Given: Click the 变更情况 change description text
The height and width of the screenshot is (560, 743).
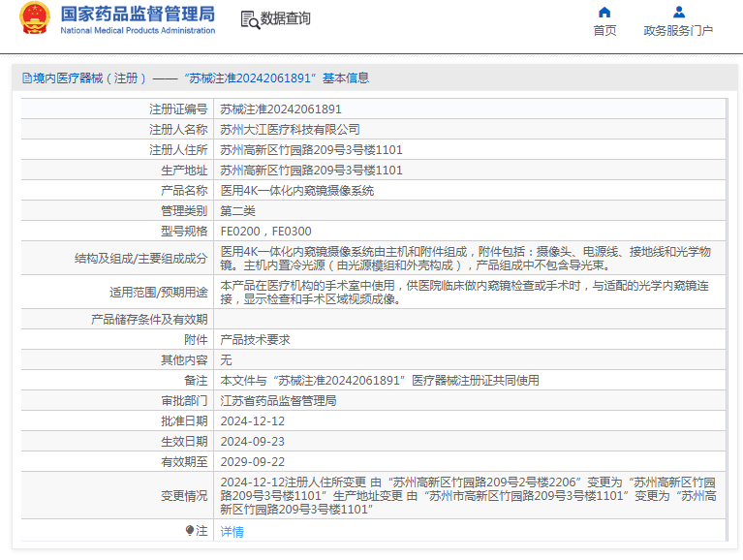Looking at the screenshot, I should pyautogui.click(x=468, y=496).
